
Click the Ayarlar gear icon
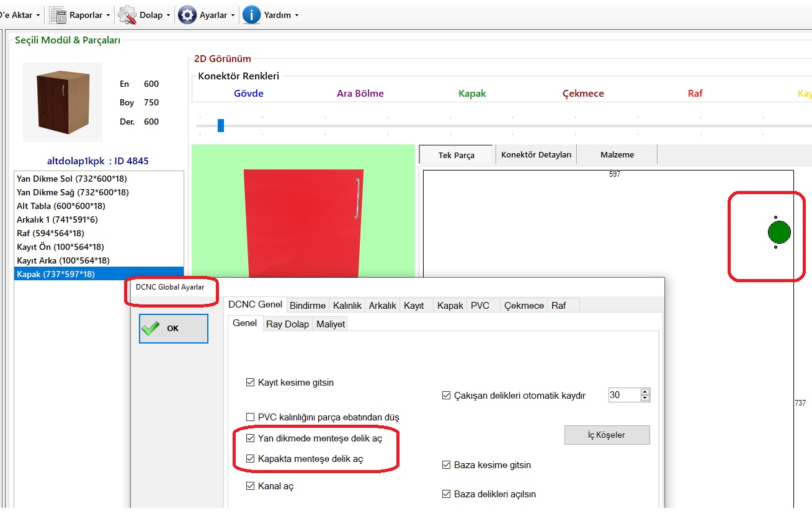[187, 15]
